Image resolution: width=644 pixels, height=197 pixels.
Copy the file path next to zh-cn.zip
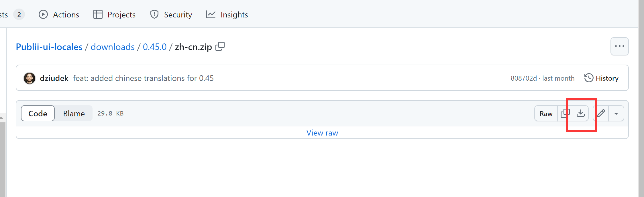[x=220, y=46]
